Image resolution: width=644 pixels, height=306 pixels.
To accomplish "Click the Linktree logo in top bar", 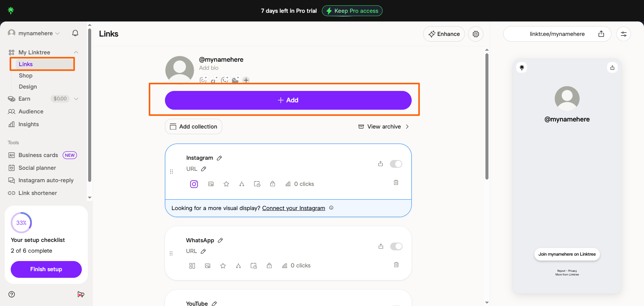I will pyautogui.click(x=11, y=10).
